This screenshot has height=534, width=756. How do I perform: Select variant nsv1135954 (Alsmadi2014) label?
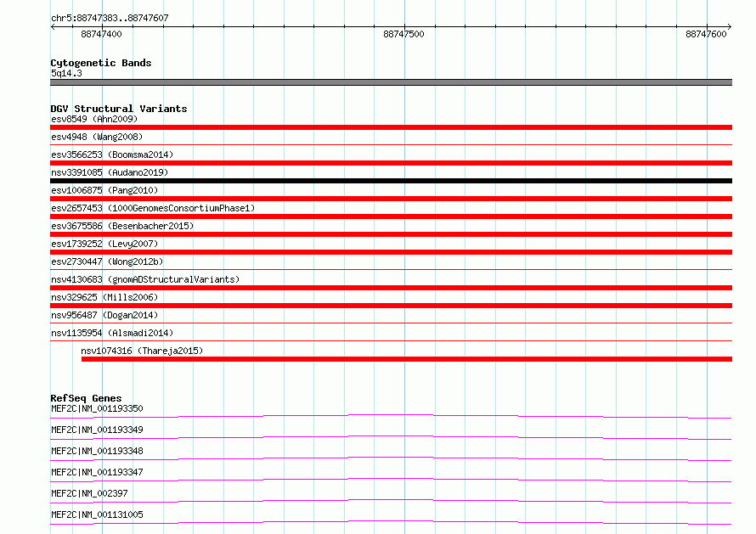coord(112,333)
